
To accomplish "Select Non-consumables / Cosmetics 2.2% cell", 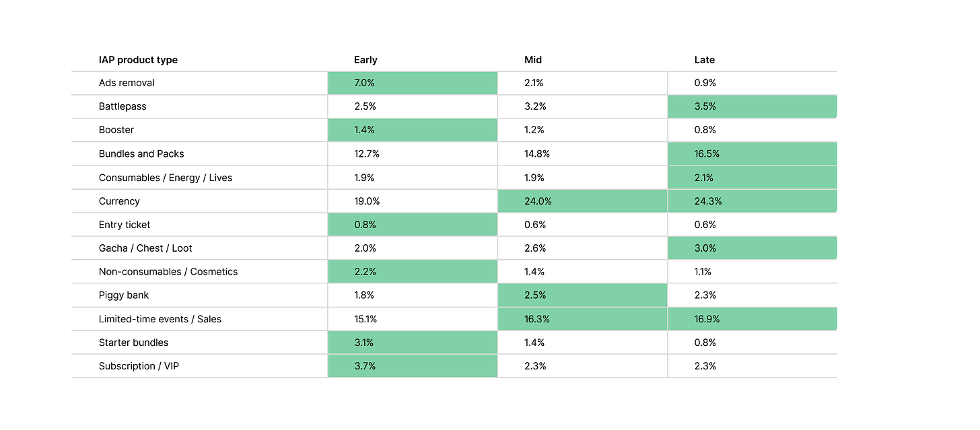I will tap(412, 272).
